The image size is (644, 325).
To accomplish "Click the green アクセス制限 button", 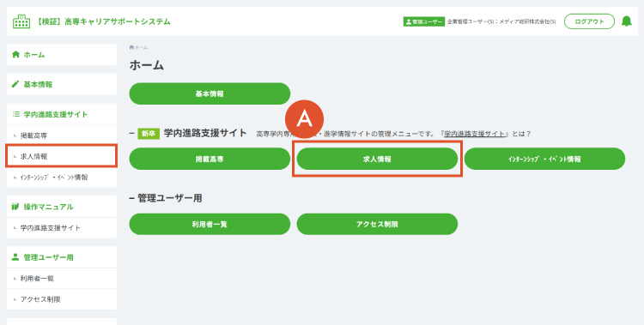I will (x=377, y=224).
